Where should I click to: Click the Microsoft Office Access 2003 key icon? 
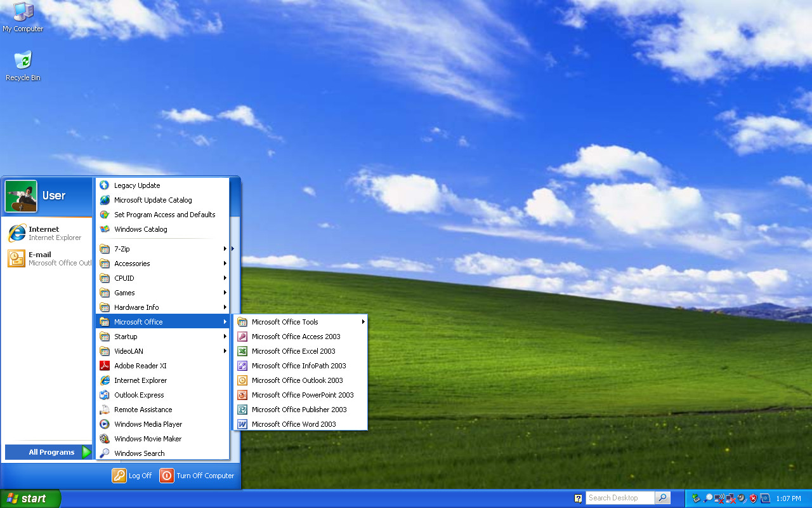coord(242,337)
